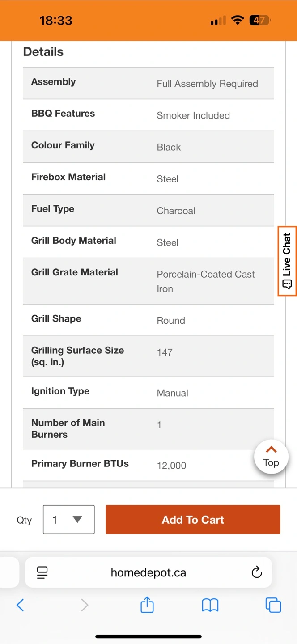Screen dimensions: 297x644
Task: Open the Live Chat side tab
Action: click(287, 261)
